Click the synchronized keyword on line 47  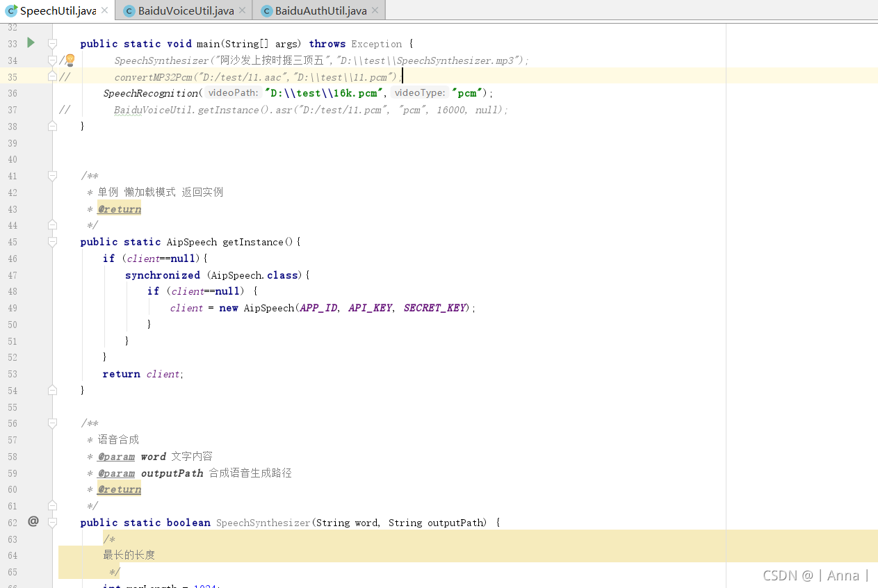tap(163, 275)
